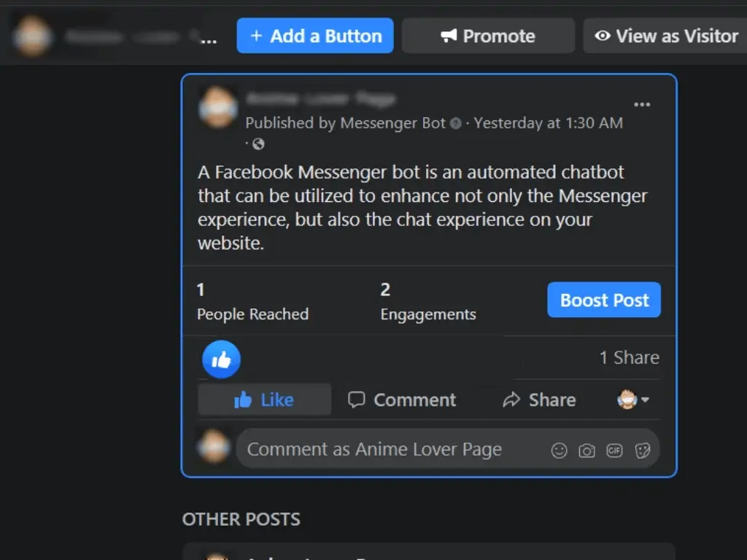Click the Add a Button button
747x560 pixels.
tap(315, 36)
